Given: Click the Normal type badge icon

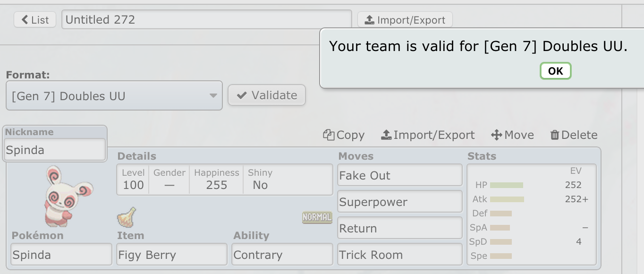Looking at the screenshot, I should click(317, 217).
